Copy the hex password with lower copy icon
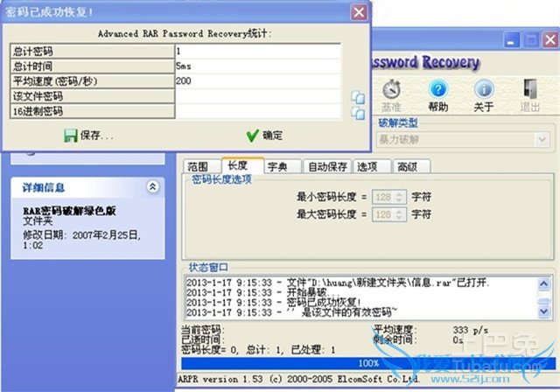This screenshot has height=392, width=560. click(x=358, y=113)
